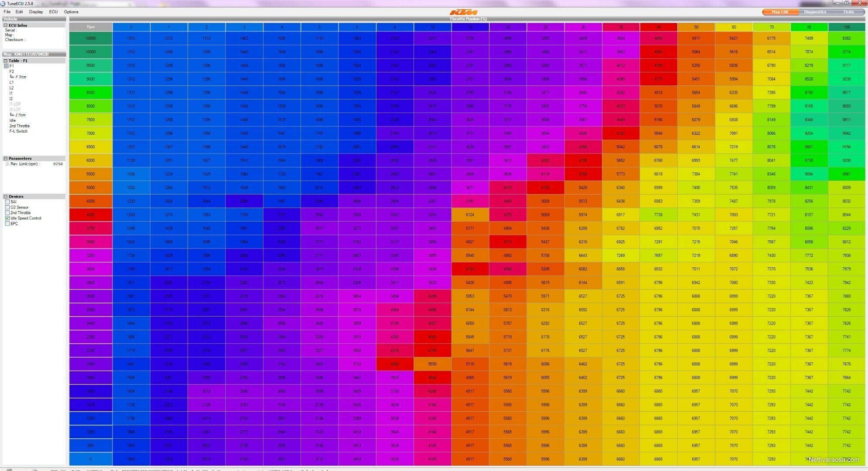The width and height of the screenshot is (868, 471).
Task: Tick the O2 Sensor checkbox
Action: pos(7,207)
